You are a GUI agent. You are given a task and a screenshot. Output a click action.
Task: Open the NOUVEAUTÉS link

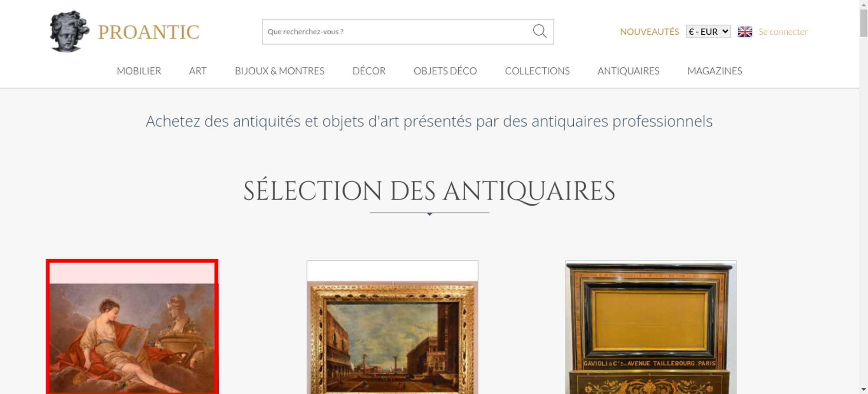649,32
